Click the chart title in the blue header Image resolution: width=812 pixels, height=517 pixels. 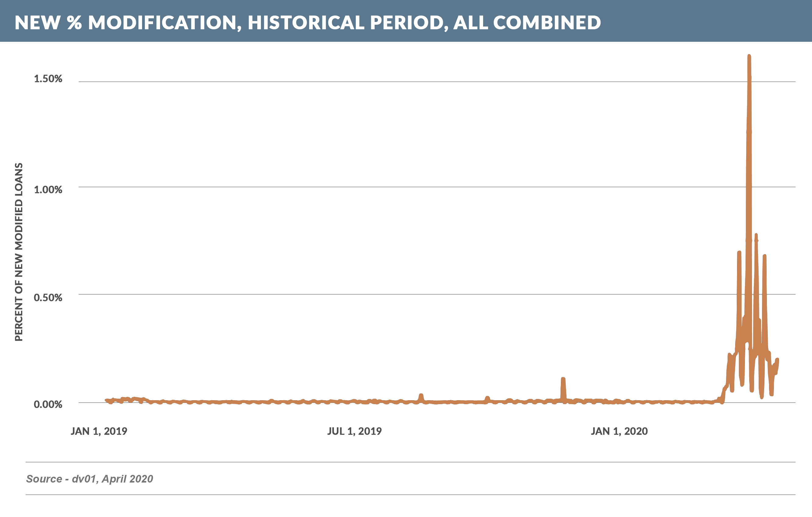pyautogui.click(x=308, y=22)
